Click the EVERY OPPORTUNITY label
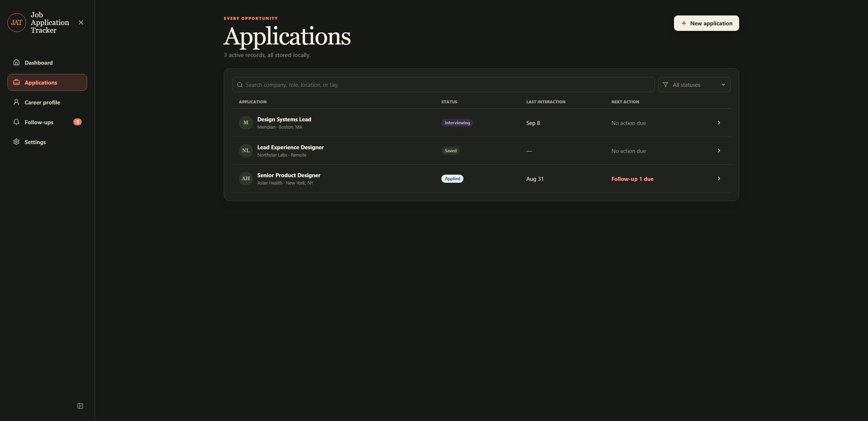This screenshot has width=868, height=421. [251, 18]
